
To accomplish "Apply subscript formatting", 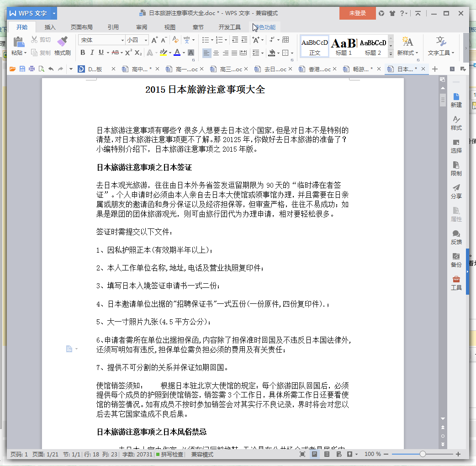I will [x=138, y=53].
